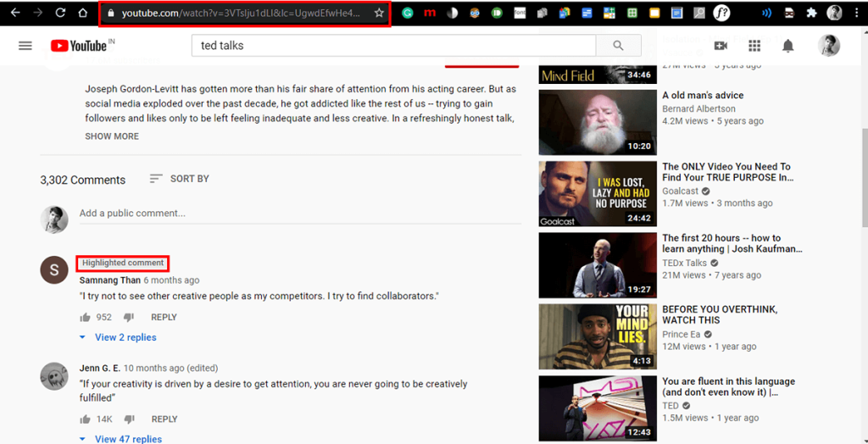
Task: Open the Chrome extensions puzzle menu
Action: (x=811, y=13)
